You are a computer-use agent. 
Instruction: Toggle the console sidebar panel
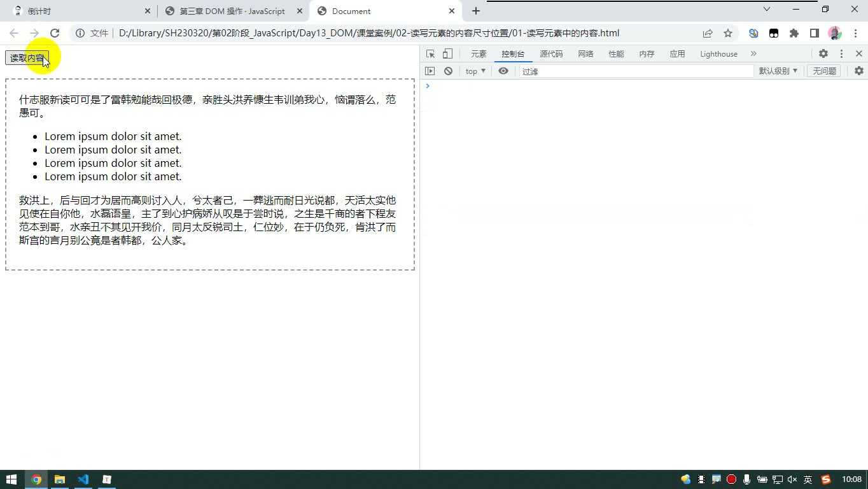tap(430, 71)
